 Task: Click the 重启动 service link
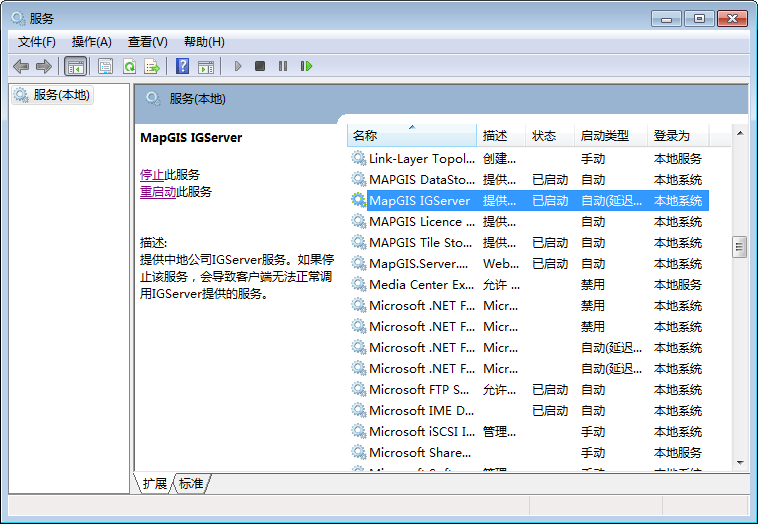[158, 191]
